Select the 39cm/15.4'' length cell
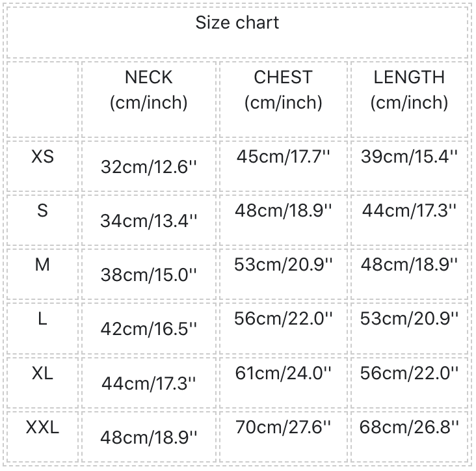Screen dimensions: 476x471 [x=409, y=156]
